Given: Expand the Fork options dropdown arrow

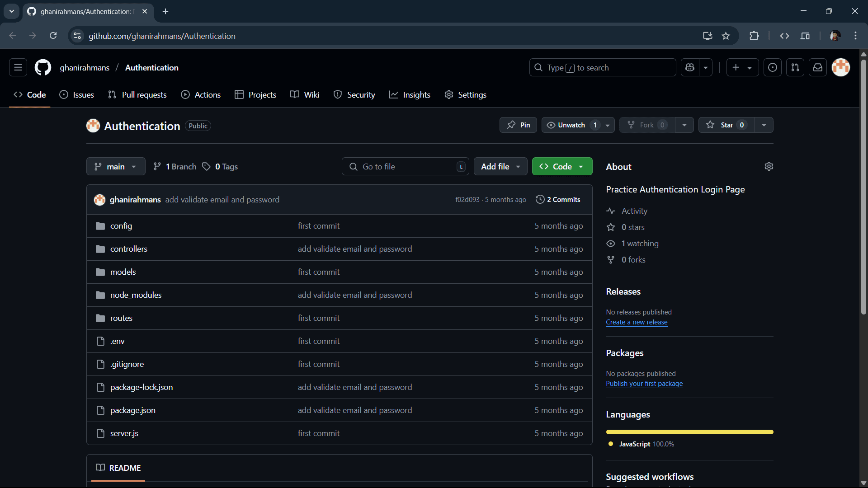Looking at the screenshot, I should tap(684, 125).
